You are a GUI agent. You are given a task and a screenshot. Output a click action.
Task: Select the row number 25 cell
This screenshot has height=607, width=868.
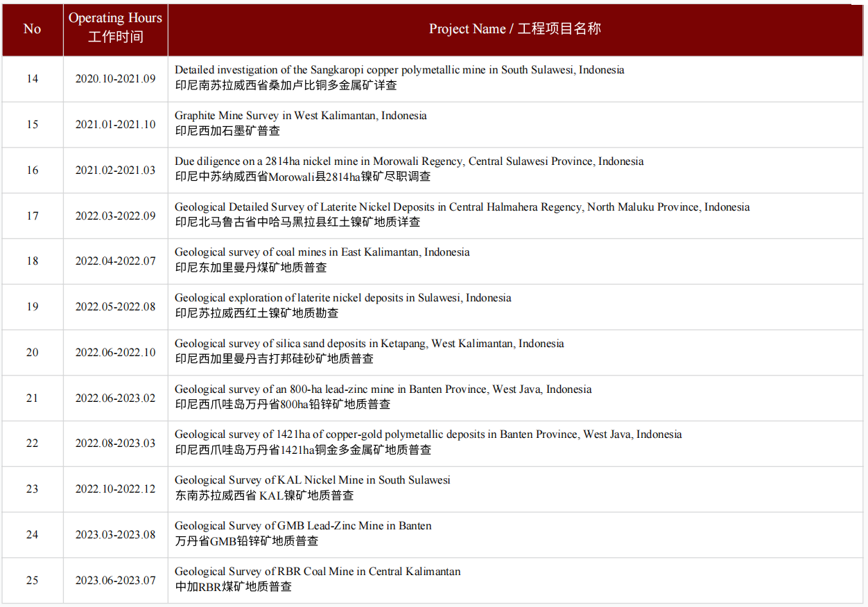click(x=33, y=581)
